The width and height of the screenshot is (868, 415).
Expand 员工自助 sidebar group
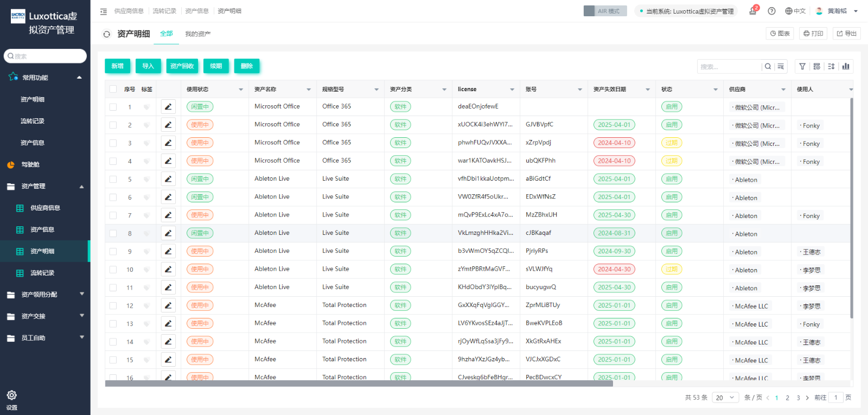click(x=82, y=337)
